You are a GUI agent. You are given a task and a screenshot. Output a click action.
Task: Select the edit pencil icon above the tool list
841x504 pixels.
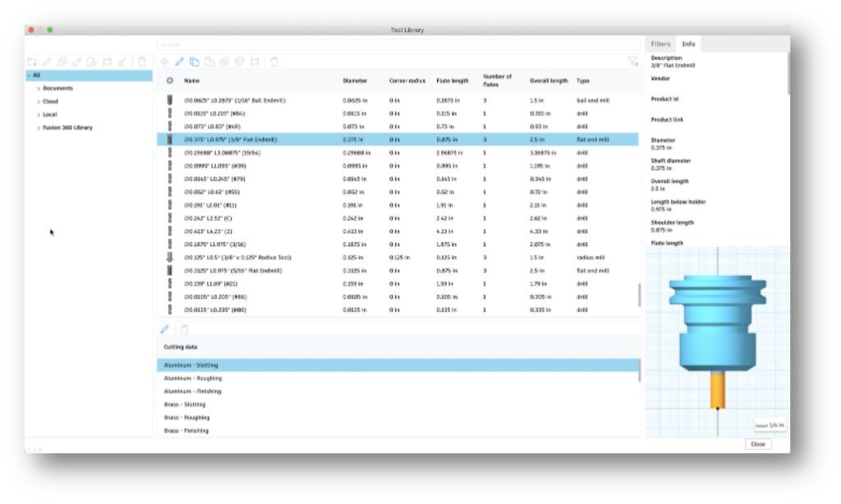tap(180, 62)
